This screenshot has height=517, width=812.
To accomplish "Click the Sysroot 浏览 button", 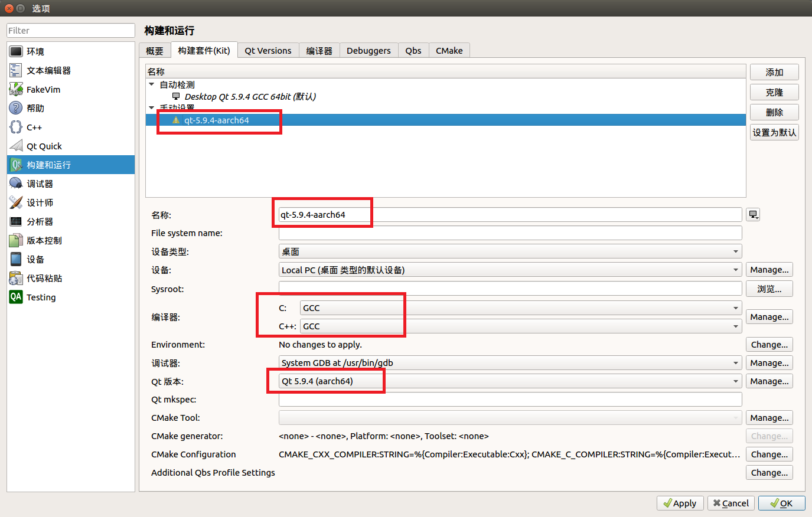I will point(769,289).
